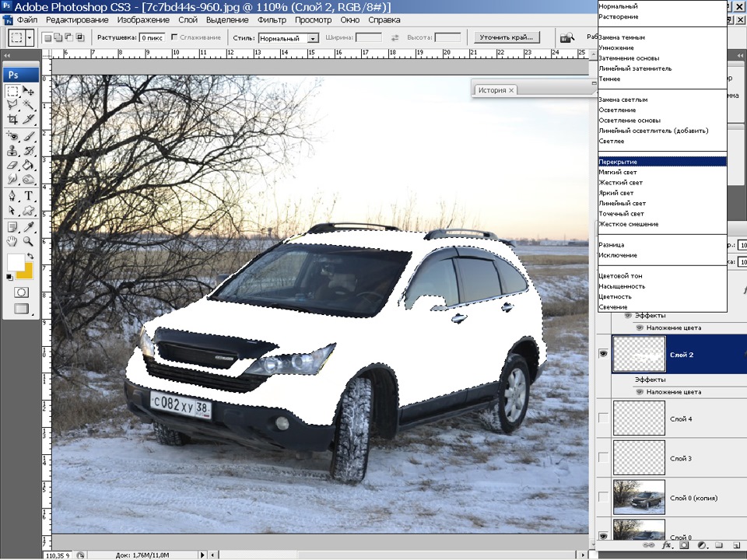This screenshot has height=560, width=747.
Task: Hide Слой 2 layer eye icon
Action: coord(603,354)
